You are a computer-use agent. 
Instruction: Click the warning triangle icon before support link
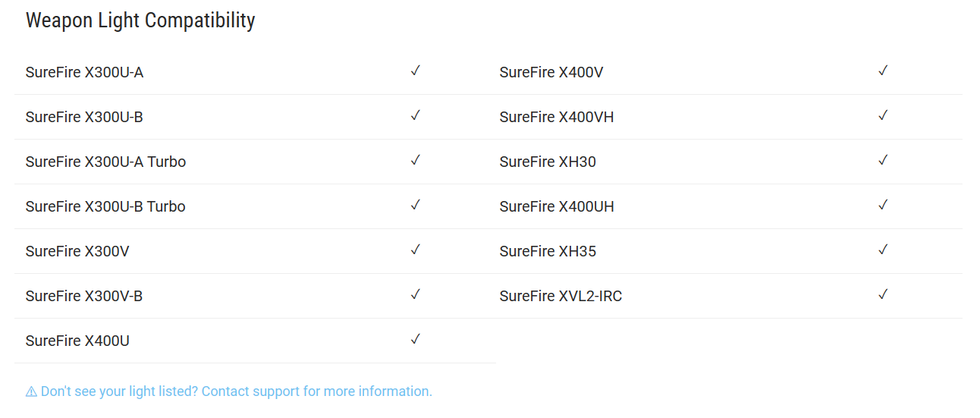click(x=31, y=392)
